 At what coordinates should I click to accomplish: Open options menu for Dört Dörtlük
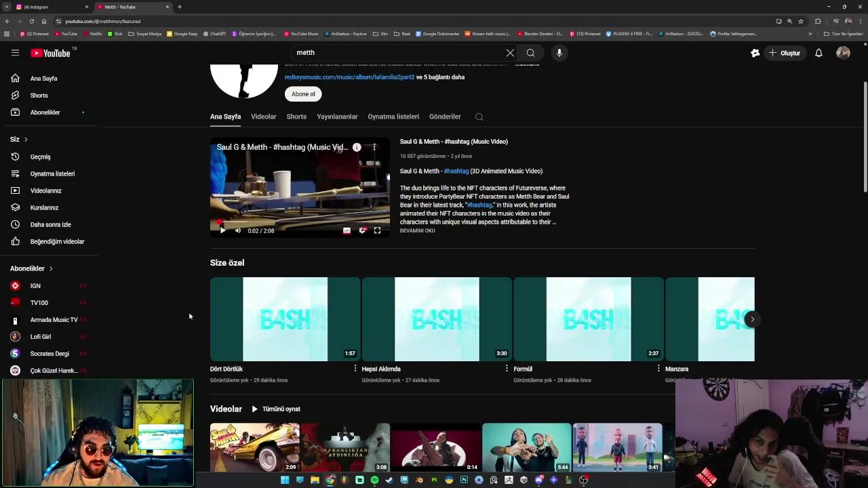[x=355, y=369]
